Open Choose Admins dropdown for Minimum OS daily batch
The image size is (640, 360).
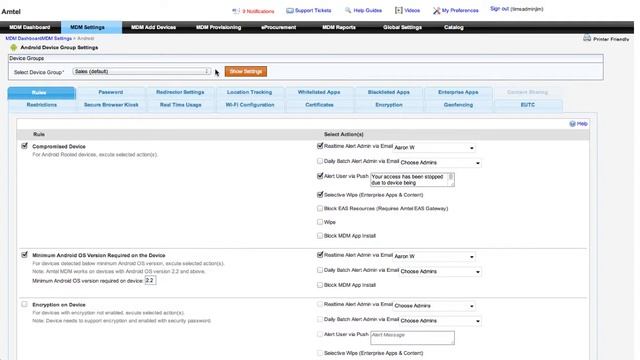coord(440,271)
